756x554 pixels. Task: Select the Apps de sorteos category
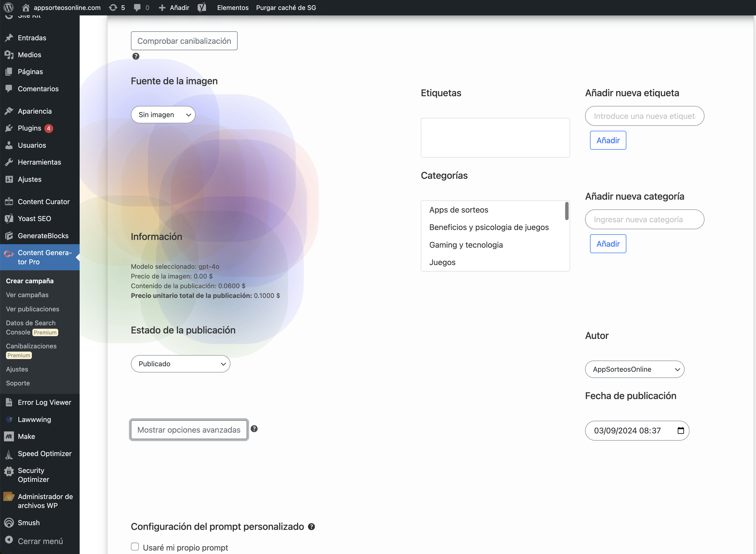click(x=459, y=210)
